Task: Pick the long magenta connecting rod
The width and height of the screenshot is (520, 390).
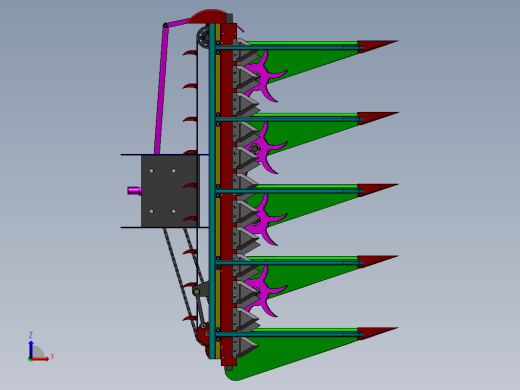Action: tap(161, 89)
